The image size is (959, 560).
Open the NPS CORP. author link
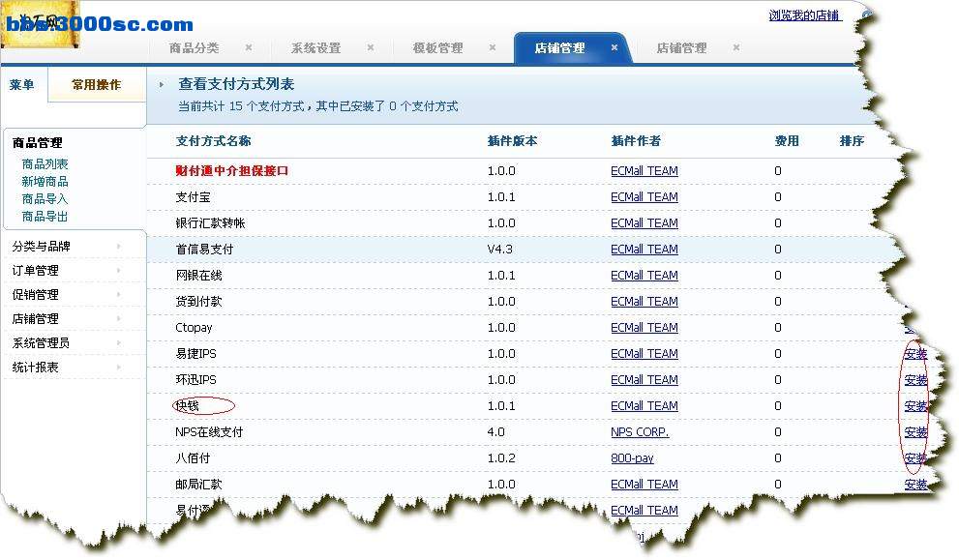click(x=640, y=432)
